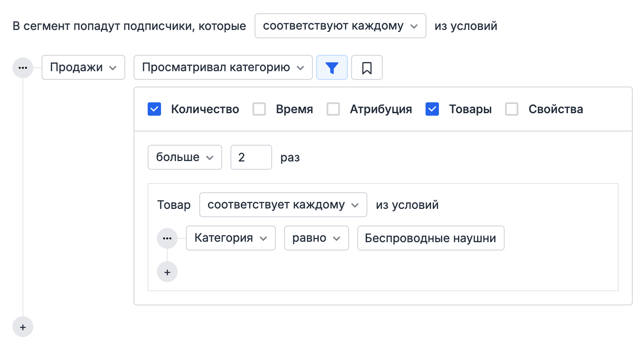Click the bookmark icon to save condition
Viewport: 644px width, 347px height.
coord(367,67)
